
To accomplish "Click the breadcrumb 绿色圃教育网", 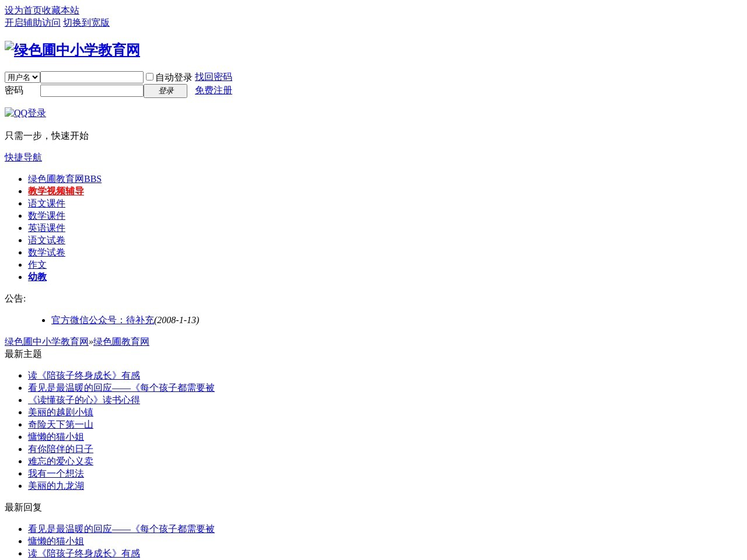I will click(x=121, y=342).
